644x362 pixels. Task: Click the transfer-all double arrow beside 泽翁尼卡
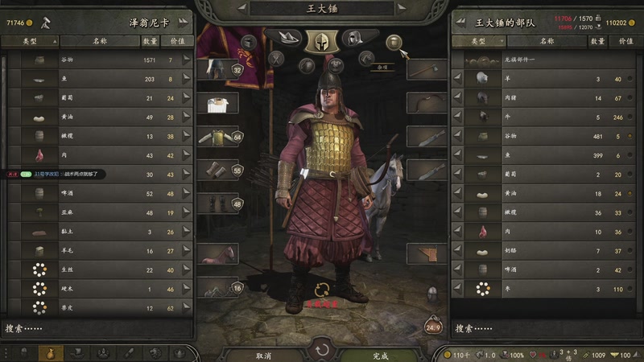coord(184,23)
